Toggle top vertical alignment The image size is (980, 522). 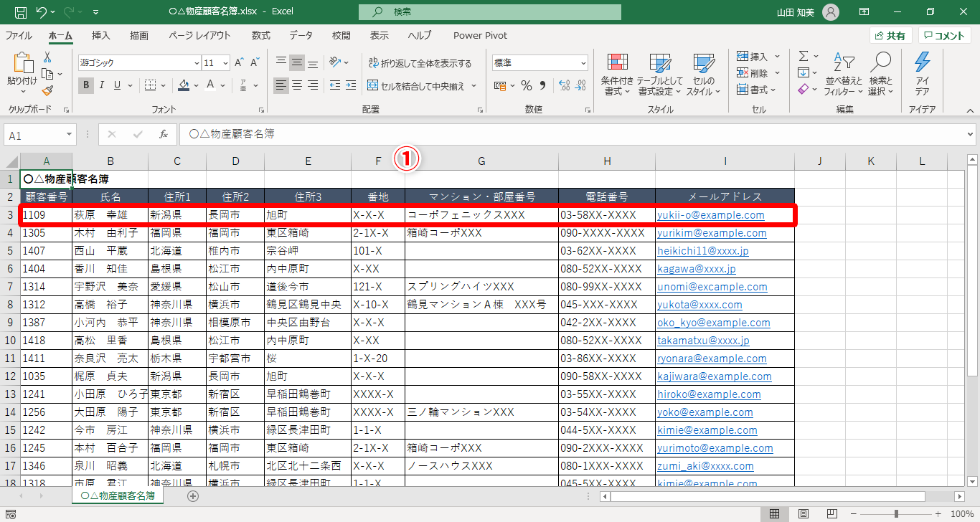[x=281, y=62]
